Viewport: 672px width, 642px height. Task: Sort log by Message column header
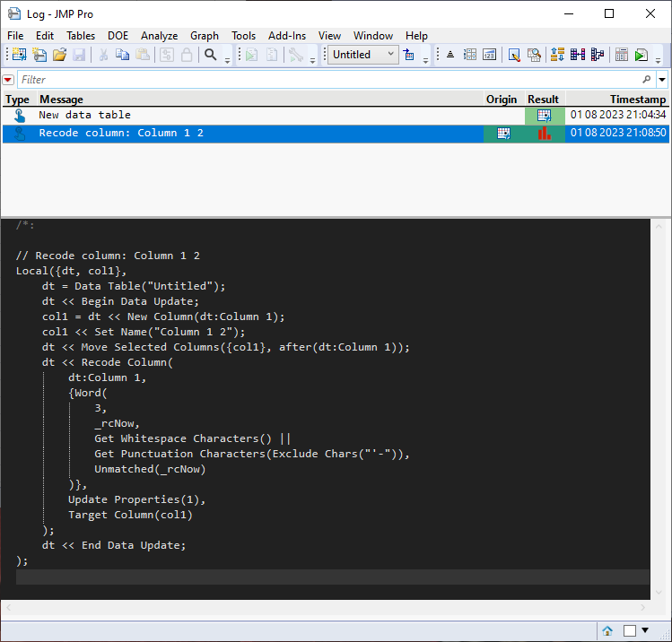pos(259,100)
